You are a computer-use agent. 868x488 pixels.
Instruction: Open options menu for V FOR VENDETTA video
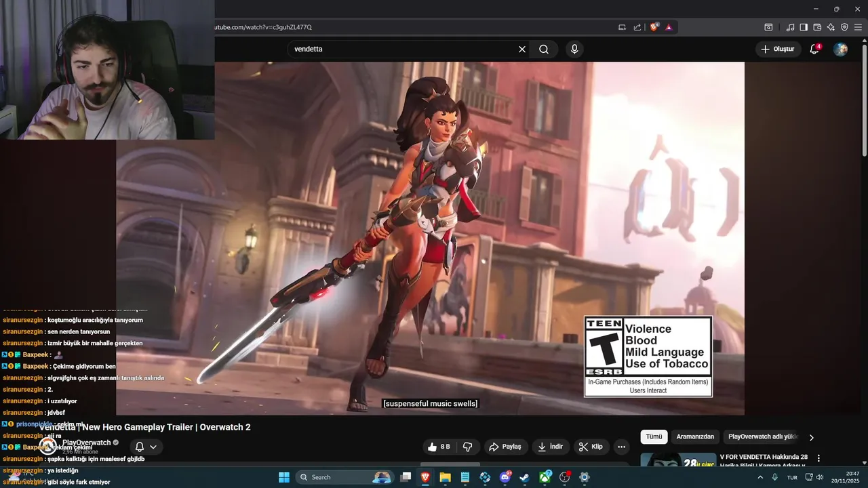coord(818,458)
